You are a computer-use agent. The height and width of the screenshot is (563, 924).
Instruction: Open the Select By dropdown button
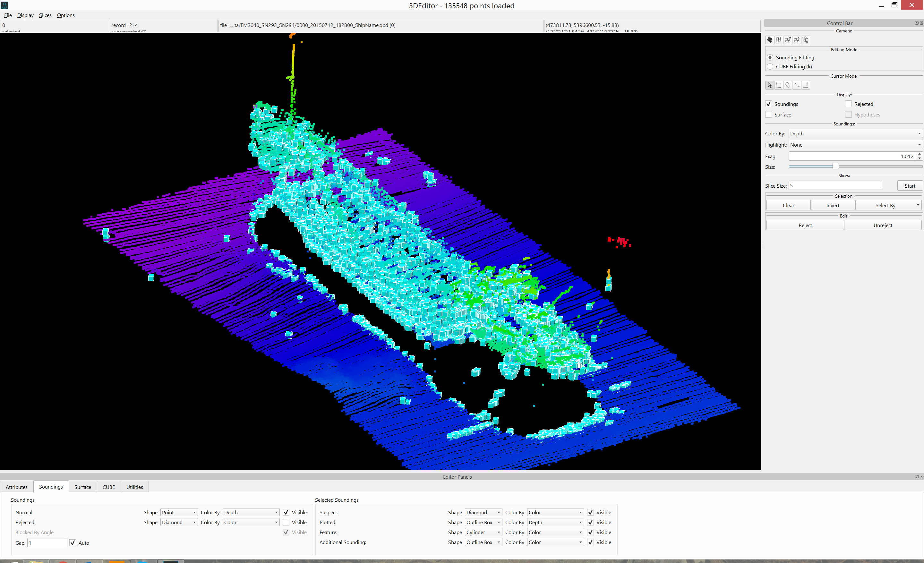[x=888, y=205]
